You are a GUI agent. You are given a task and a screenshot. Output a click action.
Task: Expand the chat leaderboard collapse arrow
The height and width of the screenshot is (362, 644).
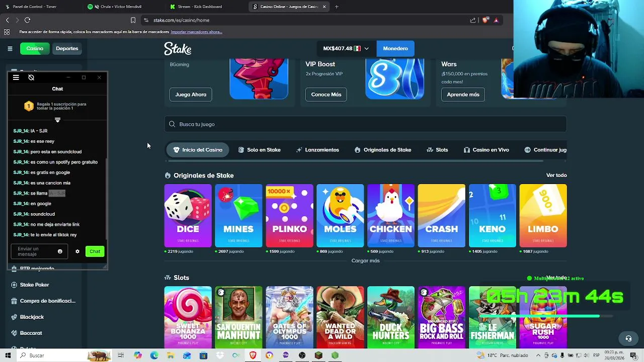pos(57,120)
